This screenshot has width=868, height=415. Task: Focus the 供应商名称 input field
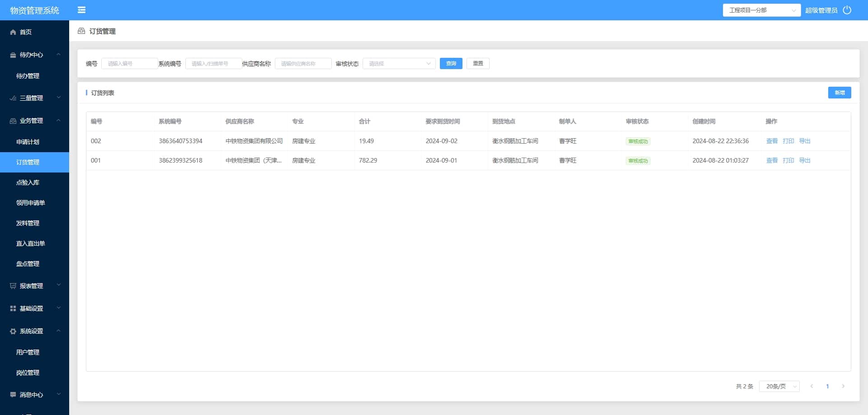click(303, 64)
